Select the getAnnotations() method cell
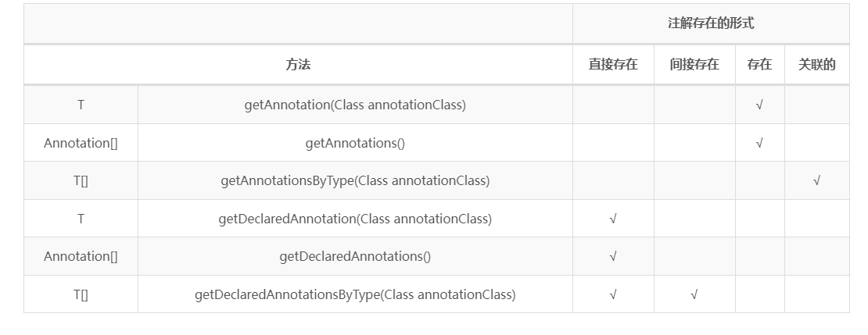 (x=355, y=143)
